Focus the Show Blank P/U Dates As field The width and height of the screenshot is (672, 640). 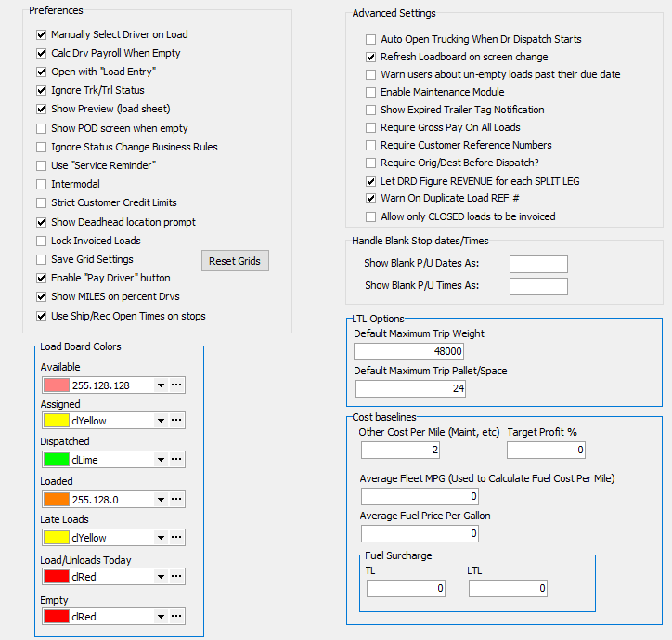pyautogui.click(x=538, y=264)
